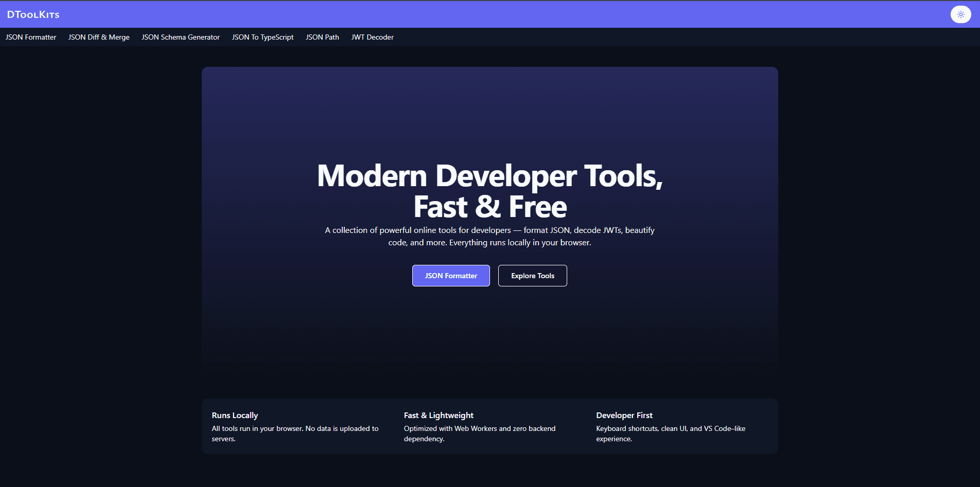Select the Fast & Lightweight feature title
Viewport: 980px width, 487px height.
coord(439,416)
